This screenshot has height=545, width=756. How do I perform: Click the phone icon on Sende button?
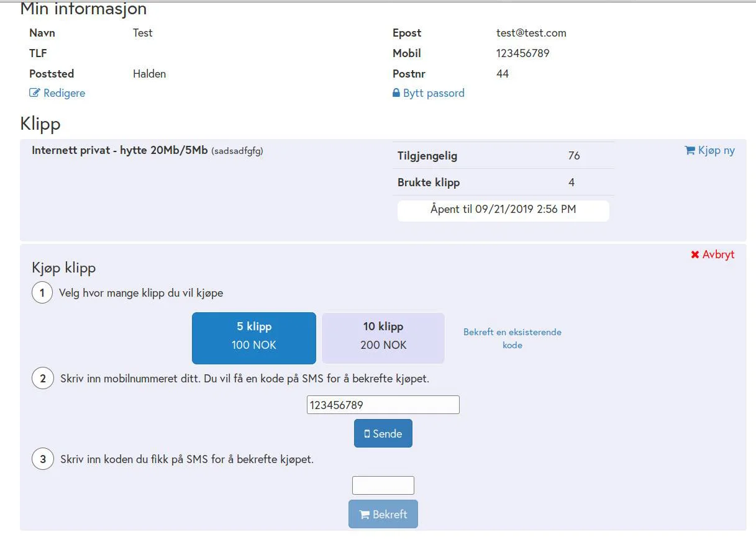[367, 434]
